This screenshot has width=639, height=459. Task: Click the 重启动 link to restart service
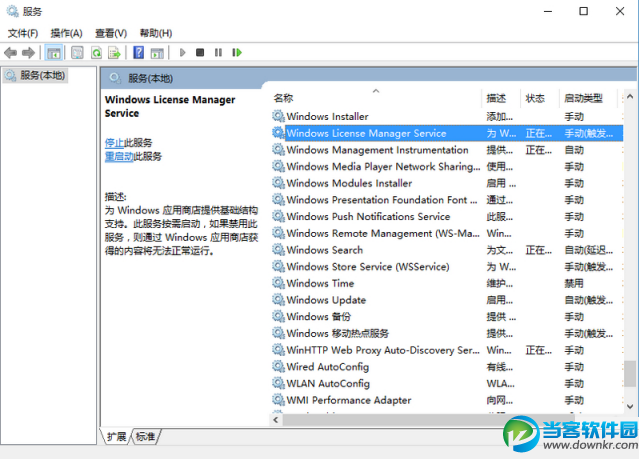point(119,157)
